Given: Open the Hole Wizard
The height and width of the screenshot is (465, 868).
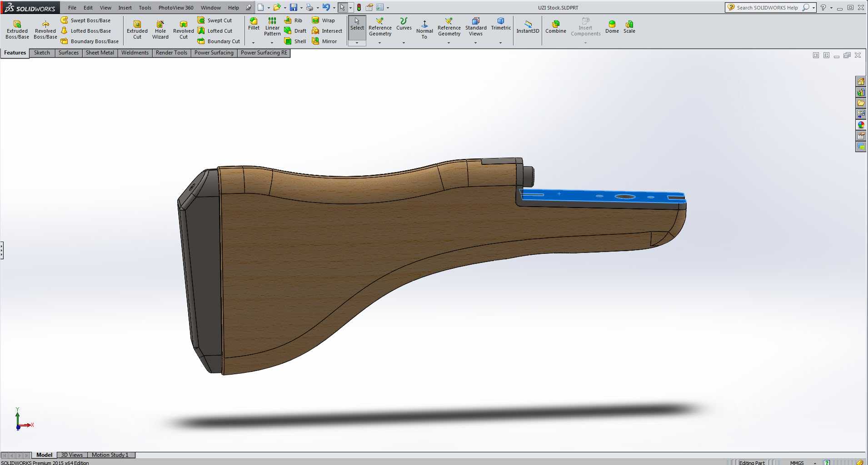Looking at the screenshot, I should [160, 30].
